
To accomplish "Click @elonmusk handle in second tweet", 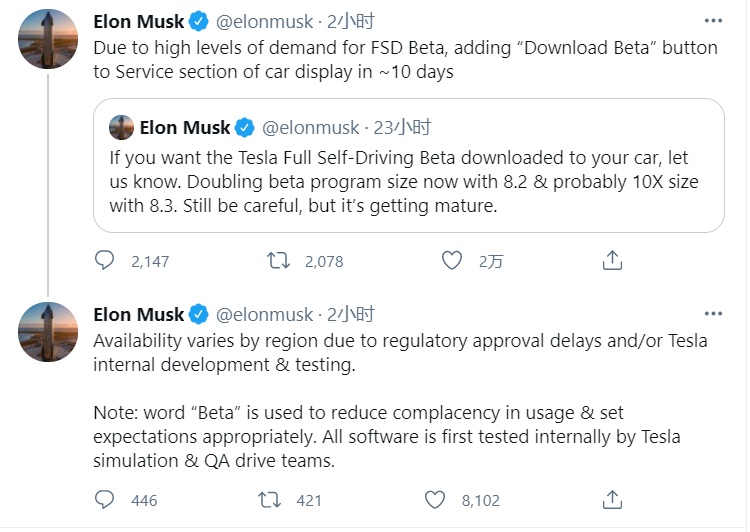I will (x=264, y=314).
